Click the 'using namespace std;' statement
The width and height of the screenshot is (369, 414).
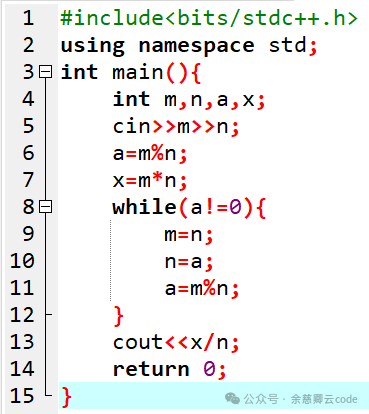(x=189, y=46)
